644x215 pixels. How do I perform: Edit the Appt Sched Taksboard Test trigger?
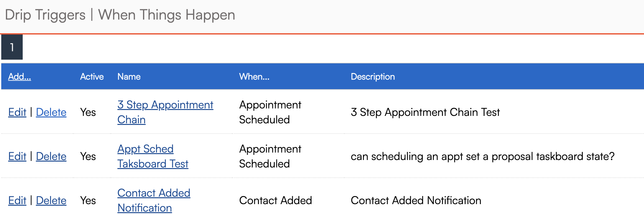17,156
